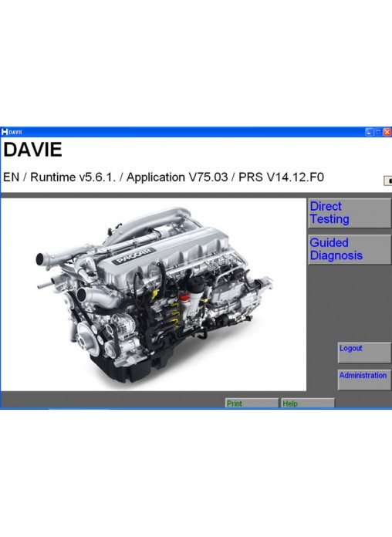Maximize the DAVIE window
392x537 pixels.
378,132
